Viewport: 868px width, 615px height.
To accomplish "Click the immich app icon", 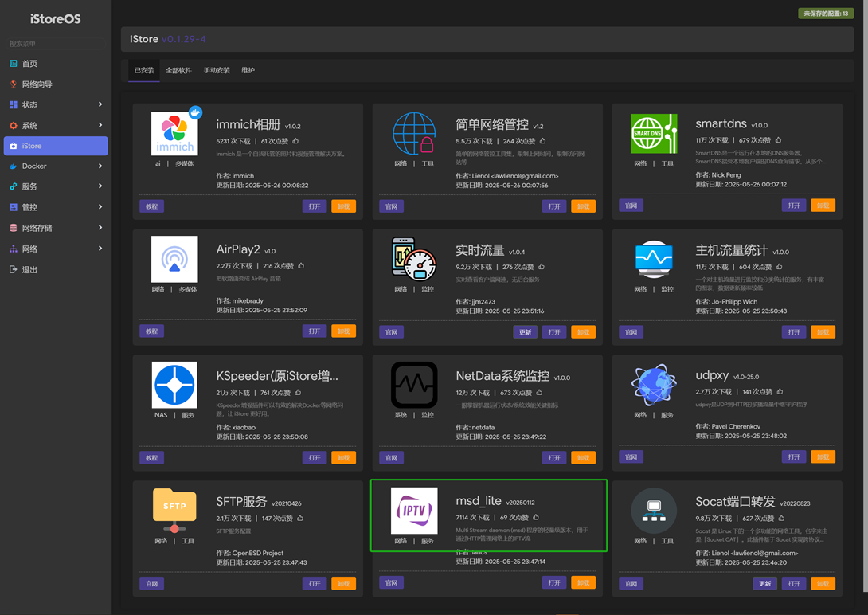I will [x=174, y=133].
